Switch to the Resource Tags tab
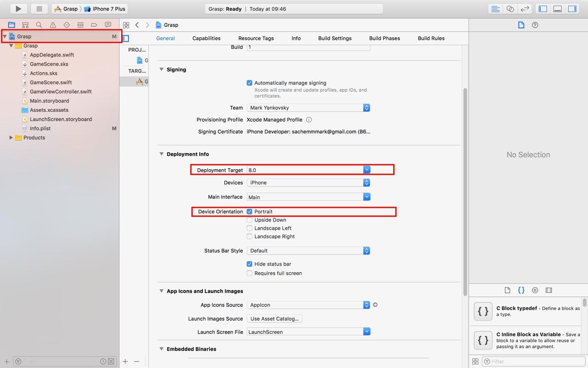The width and height of the screenshot is (588, 368). (256, 39)
